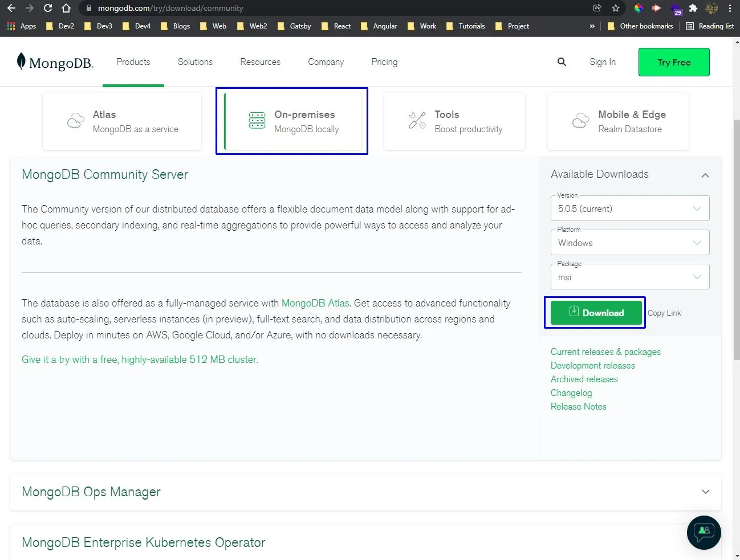Image resolution: width=740 pixels, height=560 pixels.
Task: Open the Blogs bookmarks folder
Action: tap(175, 26)
